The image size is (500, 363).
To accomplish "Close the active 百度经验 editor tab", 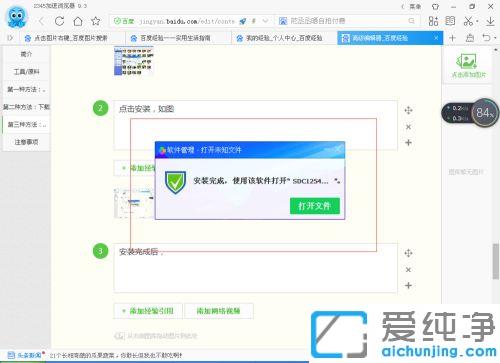I will [x=436, y=38].
